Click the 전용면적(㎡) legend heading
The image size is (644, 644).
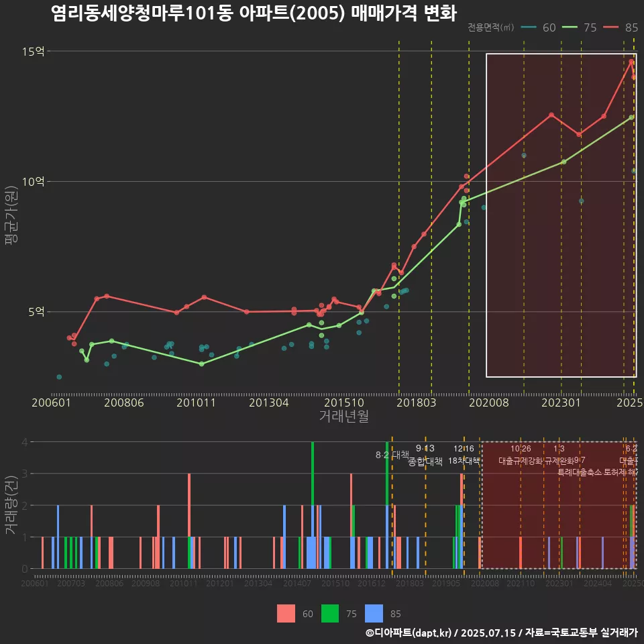(491, 28)
